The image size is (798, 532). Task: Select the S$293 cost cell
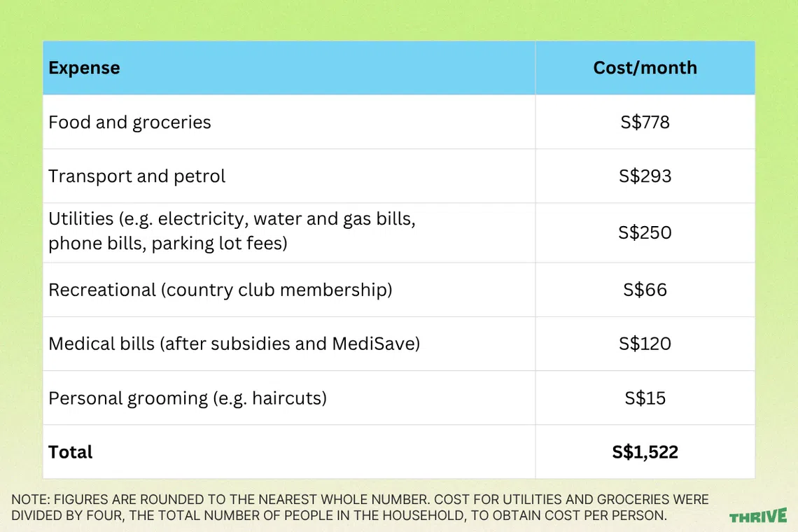coord(645,176)
